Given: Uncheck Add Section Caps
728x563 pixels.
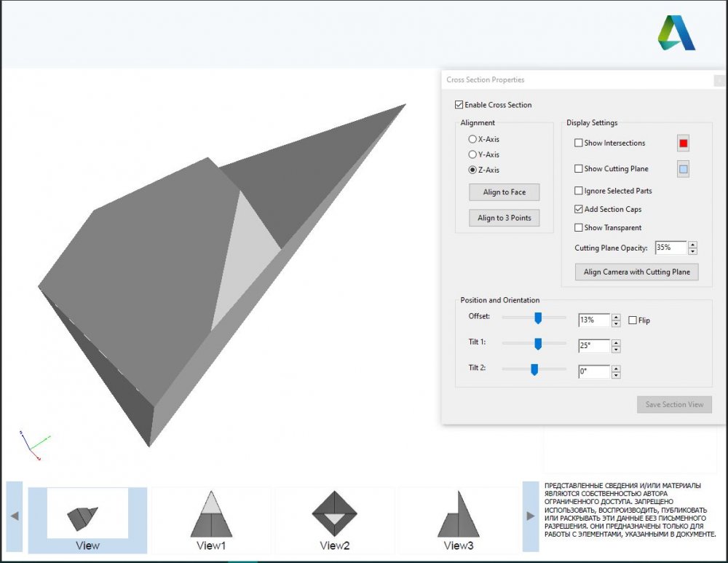Looking at the screenshot, I should 579,209.
